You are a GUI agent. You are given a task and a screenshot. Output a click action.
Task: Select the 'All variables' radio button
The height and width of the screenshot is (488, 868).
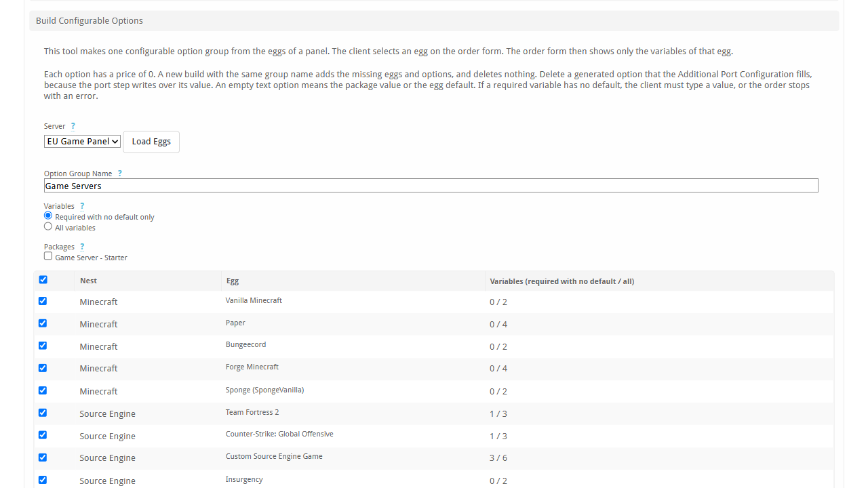coord(48,226)
